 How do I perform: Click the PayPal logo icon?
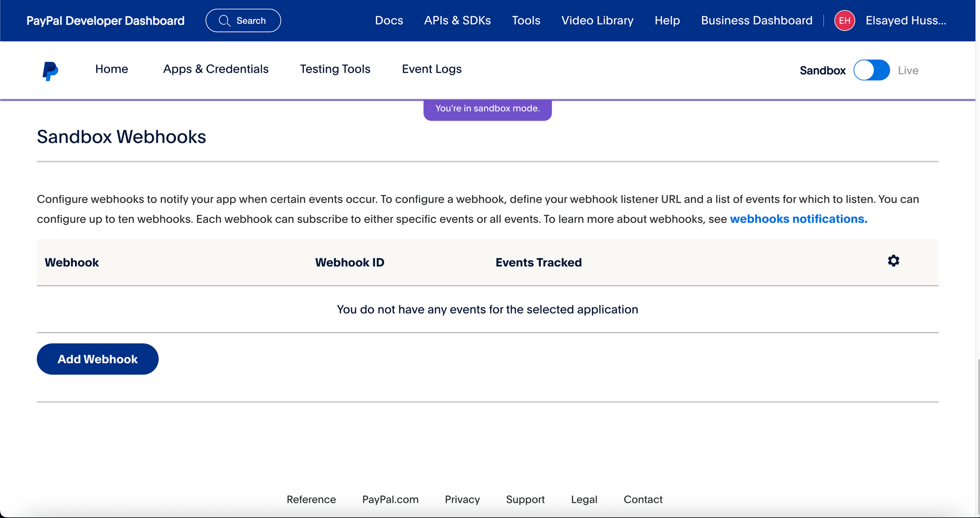tap(50, 71)
